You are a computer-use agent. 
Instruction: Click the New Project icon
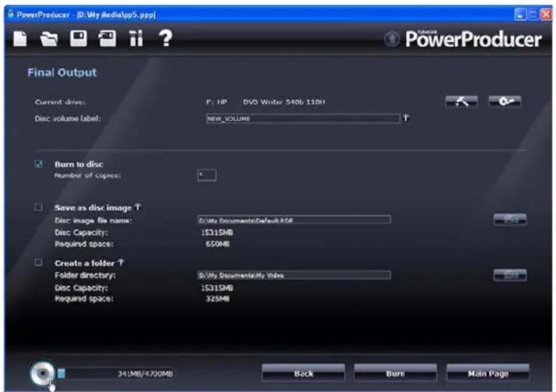point(20,38)
